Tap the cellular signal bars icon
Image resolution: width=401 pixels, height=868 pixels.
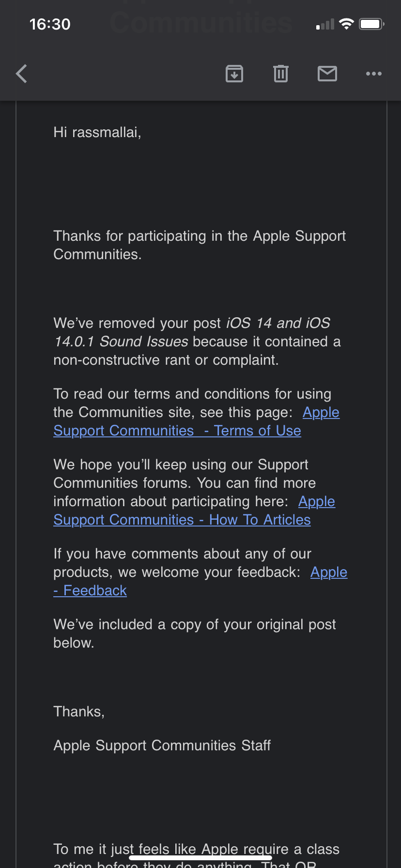click(x=325, y=24)
